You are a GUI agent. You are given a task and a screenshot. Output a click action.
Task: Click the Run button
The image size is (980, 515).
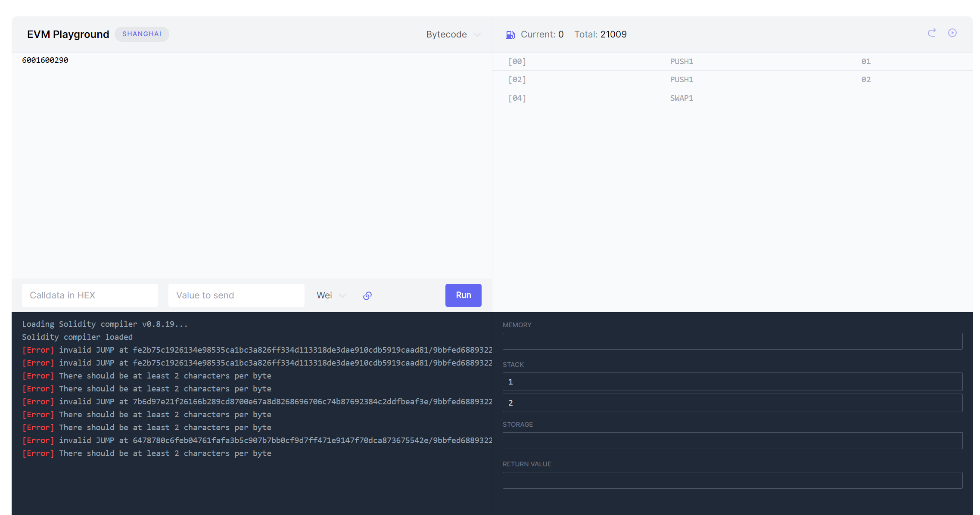464,295
